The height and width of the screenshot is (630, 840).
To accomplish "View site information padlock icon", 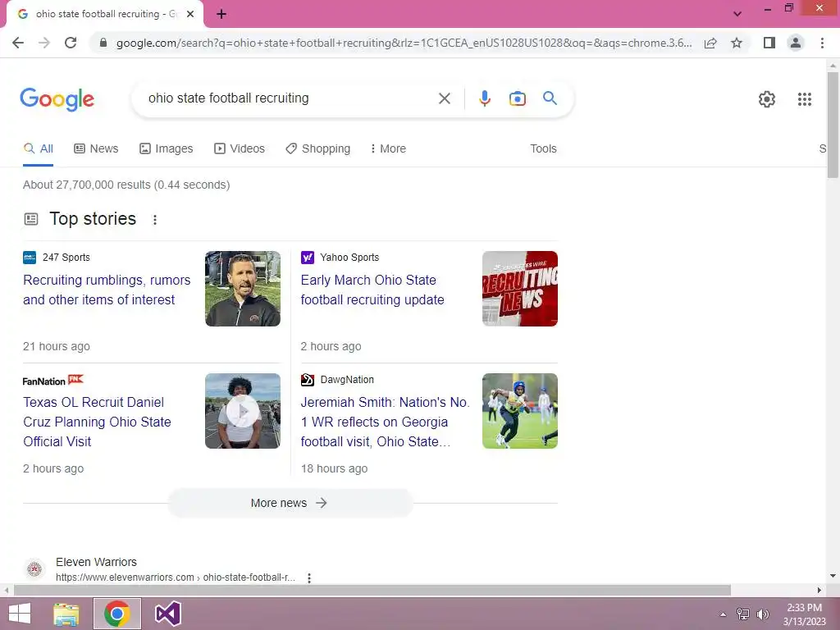I will pyautogui.click(x=103, y=43).
